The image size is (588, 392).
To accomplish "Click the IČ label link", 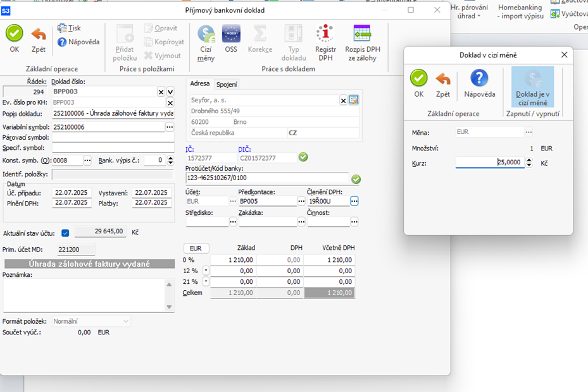I will click(190, 150).
